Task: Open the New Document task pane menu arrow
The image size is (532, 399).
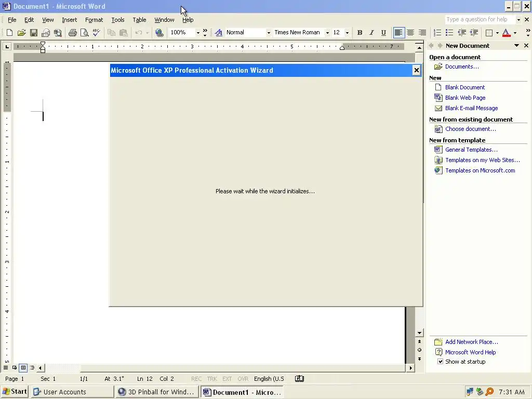Action: (516, 46)
